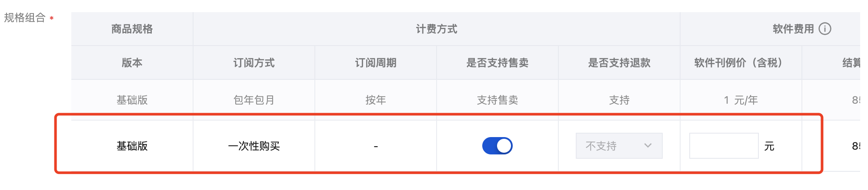Select the 一次性购买 cell
This screenshot has width=868, height=190.
[x=254, y=146]
